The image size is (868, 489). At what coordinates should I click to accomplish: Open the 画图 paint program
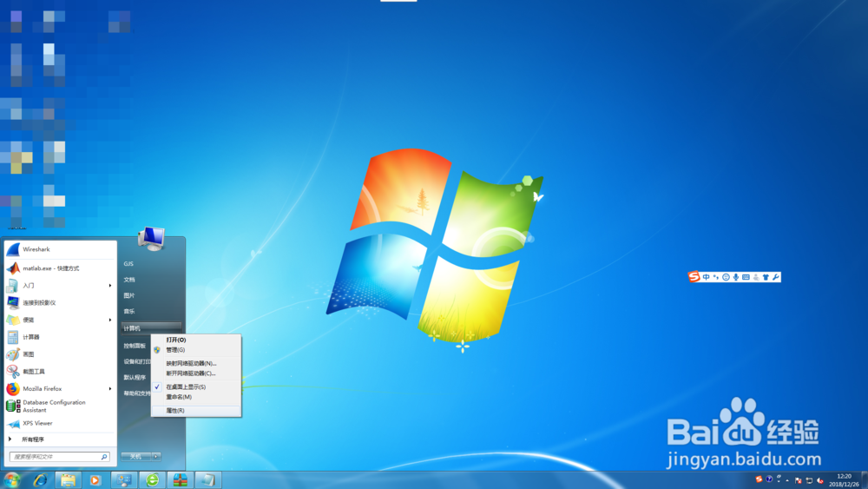click(60, 354)
